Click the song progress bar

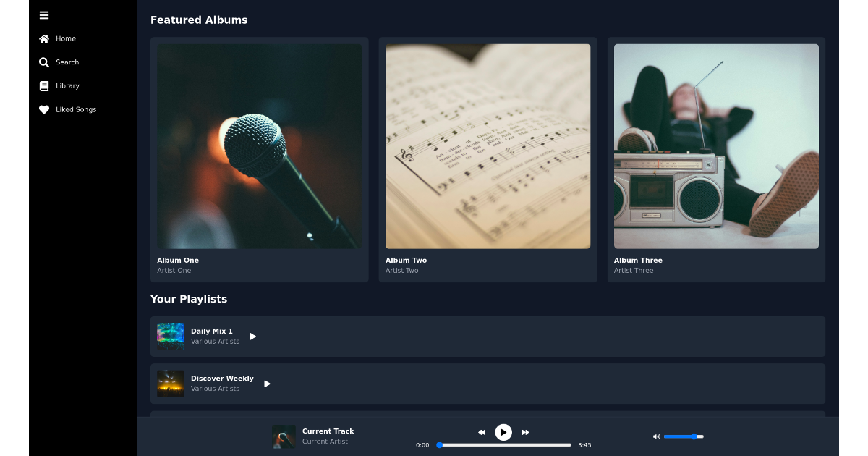tap(503, 444)
